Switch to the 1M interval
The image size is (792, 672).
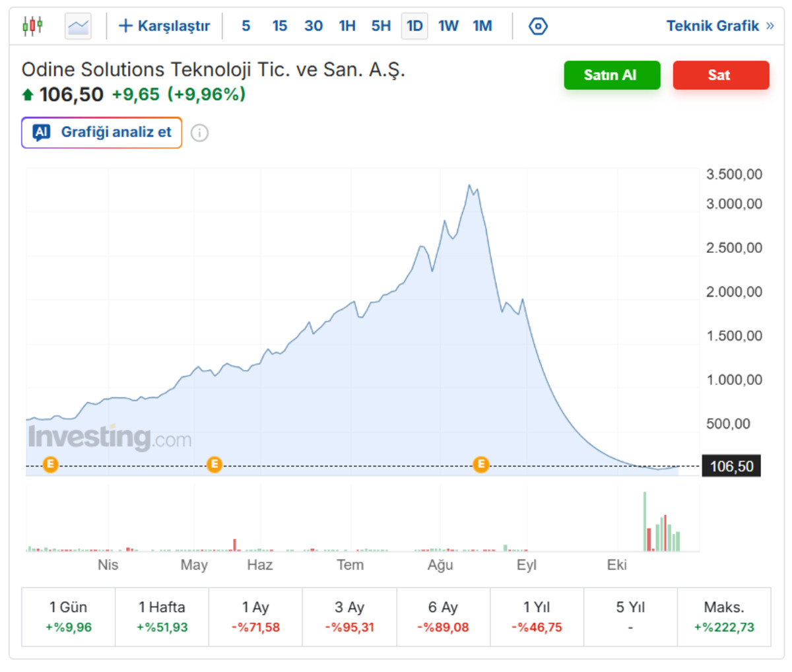[x=482, y=26]
